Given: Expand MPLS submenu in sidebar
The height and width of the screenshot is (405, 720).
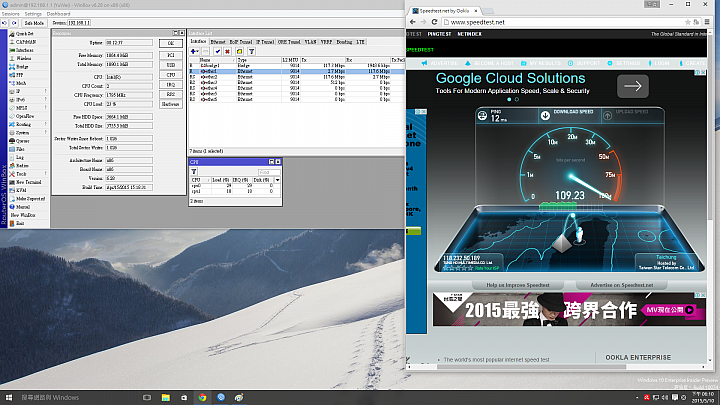Looking at the screenshot, I should [45, 108].
